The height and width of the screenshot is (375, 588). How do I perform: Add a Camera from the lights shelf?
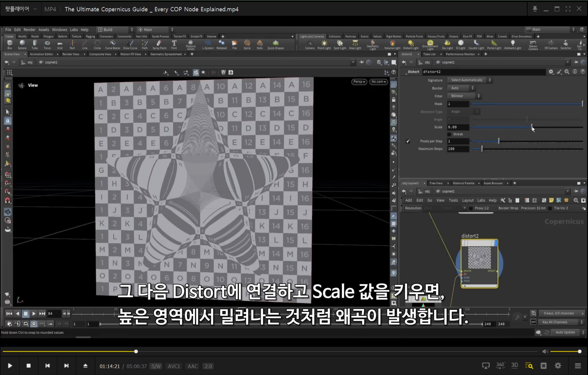(310, 45)
